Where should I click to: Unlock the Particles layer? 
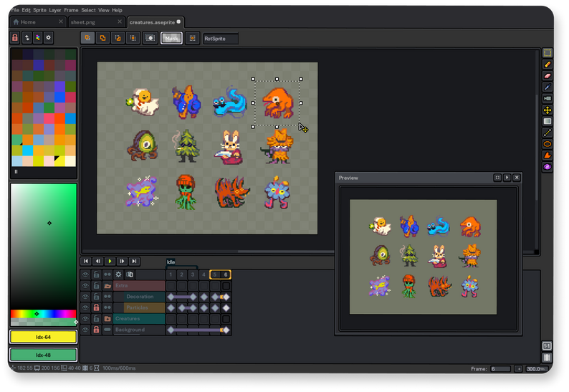96,307
